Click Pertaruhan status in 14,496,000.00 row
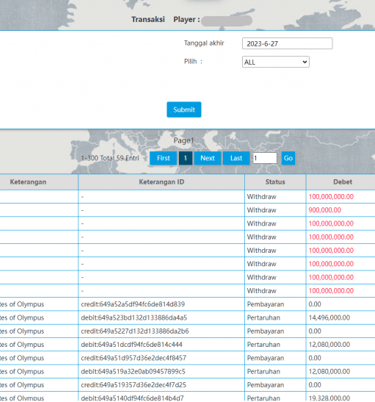Viewport: 375px width, 402px height. pos(263,318)
